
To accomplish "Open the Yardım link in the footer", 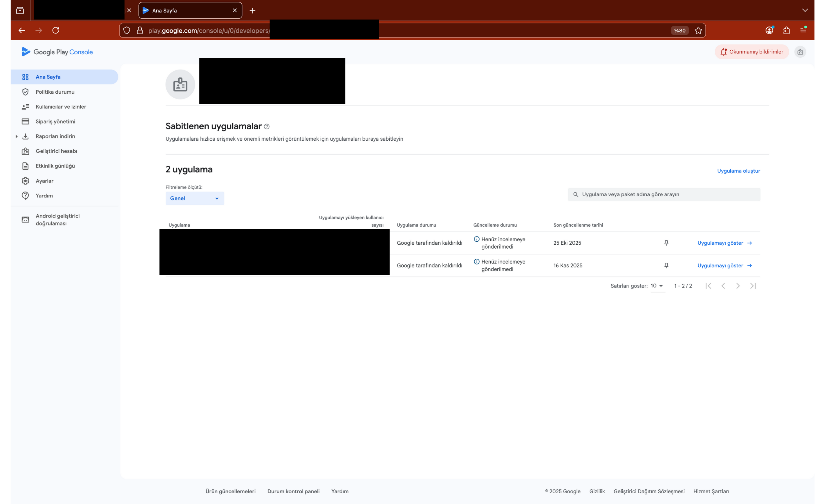I will pos(340,491).
